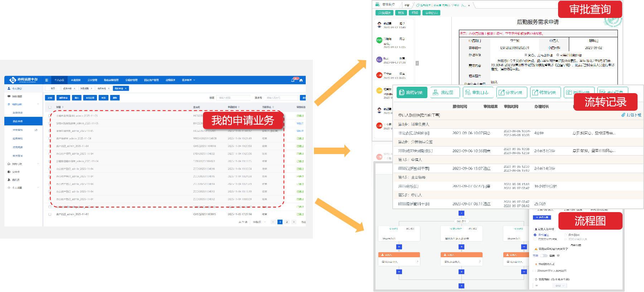Go to page 2 in the pagination
This screenshot has height=292, width=644.
[287, 222]
